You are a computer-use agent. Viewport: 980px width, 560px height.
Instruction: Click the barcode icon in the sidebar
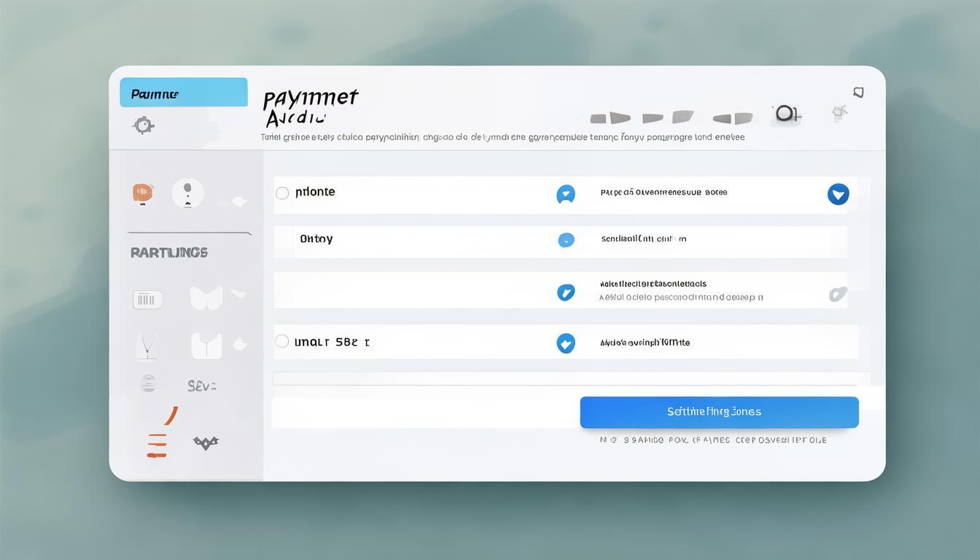(x=147, y=299)
